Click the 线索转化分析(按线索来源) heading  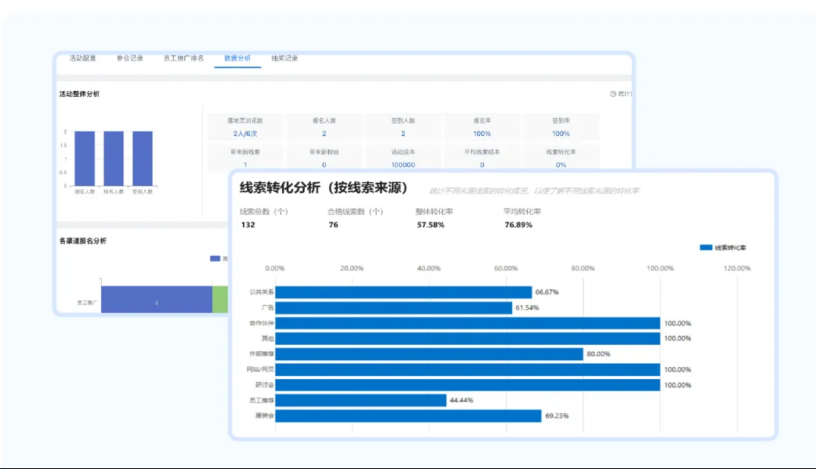coord(324,188)
